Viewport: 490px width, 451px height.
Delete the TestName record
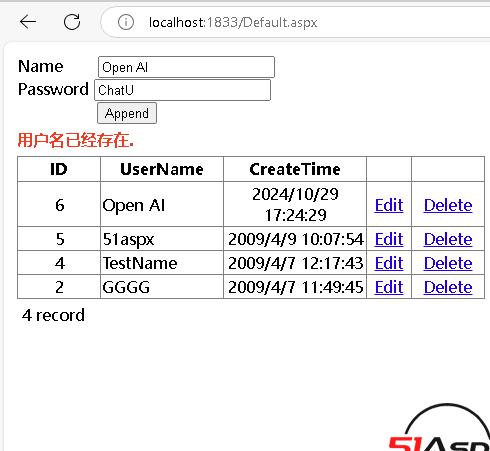coord(448,263)
